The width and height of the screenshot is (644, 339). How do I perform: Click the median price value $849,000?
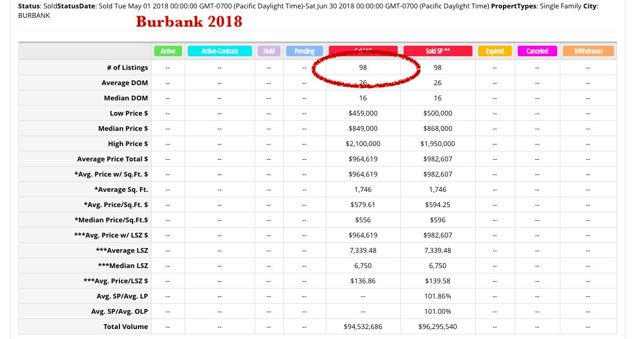tap(363, 128)
